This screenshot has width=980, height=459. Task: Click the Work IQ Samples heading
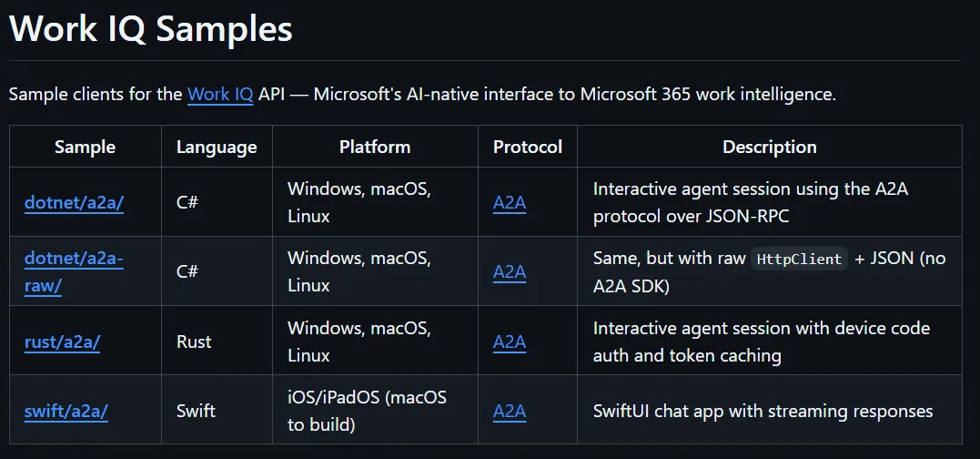tap(151, 29)
